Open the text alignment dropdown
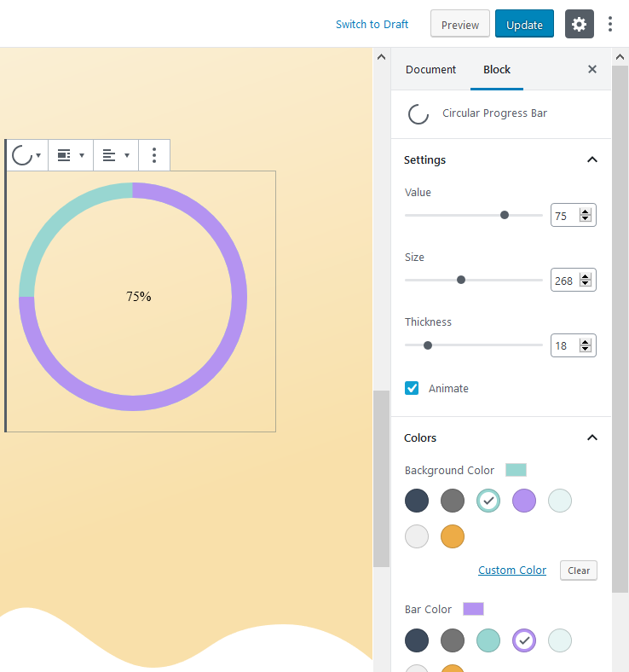The width and height of the screenshot is (629, 672). coord(116,155)
